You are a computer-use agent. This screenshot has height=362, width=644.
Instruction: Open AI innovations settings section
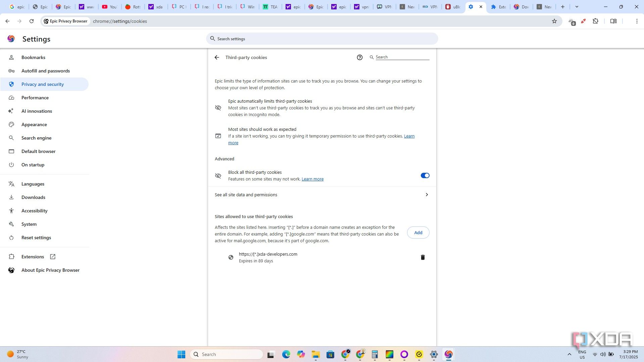[44, 111]
